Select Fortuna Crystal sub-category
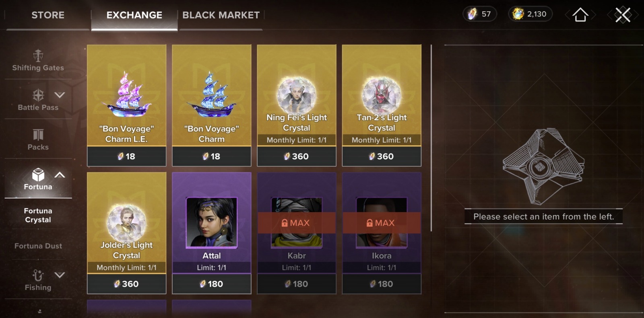 [x=38, y=215]
